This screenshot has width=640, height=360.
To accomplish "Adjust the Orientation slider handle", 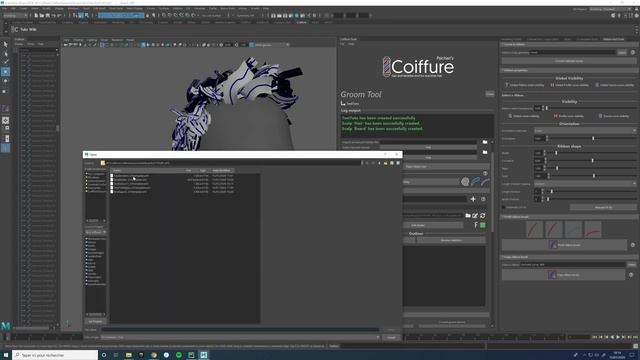I will [x=593, y=139].
